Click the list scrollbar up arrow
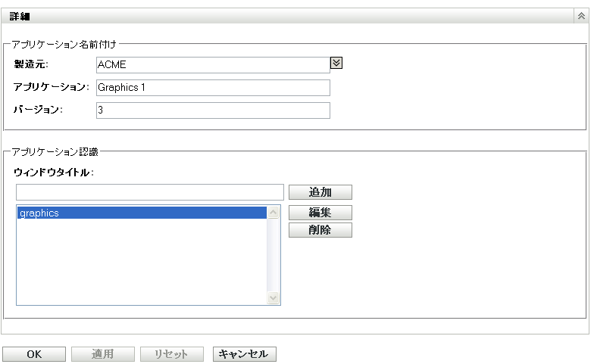Viewport: 594px width, 364px height. (274, 213)
